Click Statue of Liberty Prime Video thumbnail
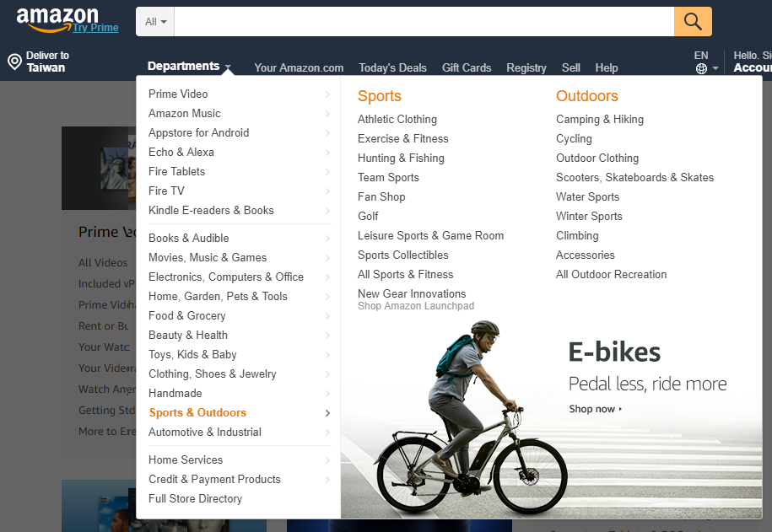The height and width of the screenshot is (532, 772). (114, 169)
